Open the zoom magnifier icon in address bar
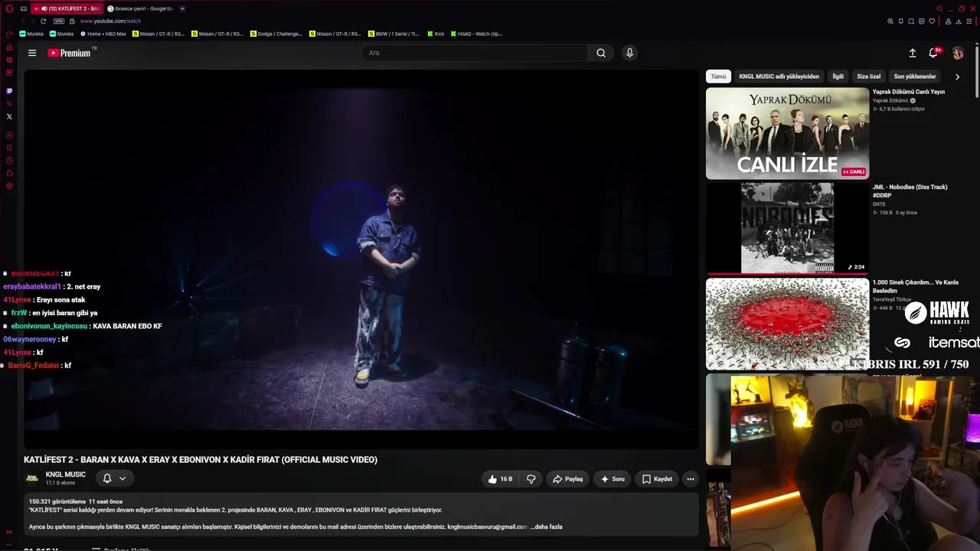This screenshot has width=980, height=551. pos(890,21)
